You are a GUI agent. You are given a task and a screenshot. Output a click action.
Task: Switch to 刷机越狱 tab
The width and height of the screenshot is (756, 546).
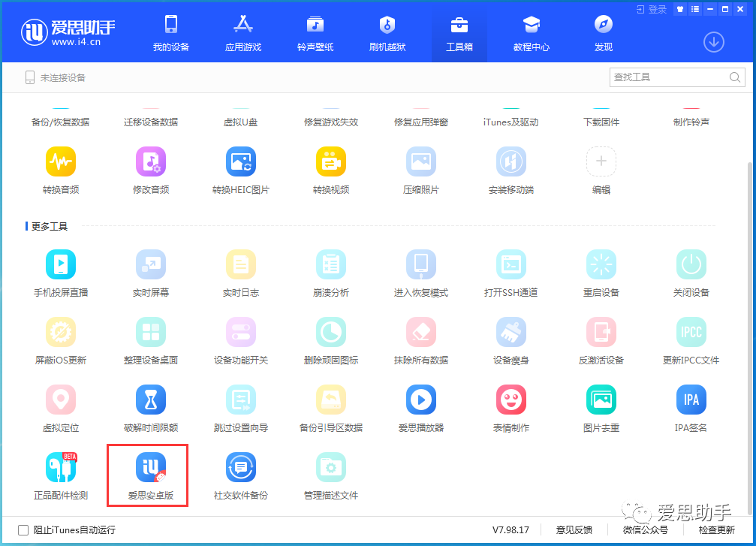pyautogui.click(x=387, y=33)
